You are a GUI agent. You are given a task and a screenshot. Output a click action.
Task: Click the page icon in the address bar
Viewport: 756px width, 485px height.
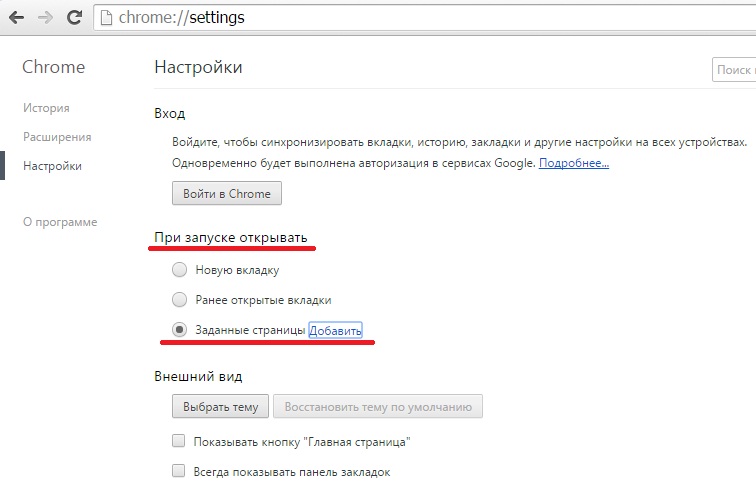pyautogui.click(x=108, y=17)
